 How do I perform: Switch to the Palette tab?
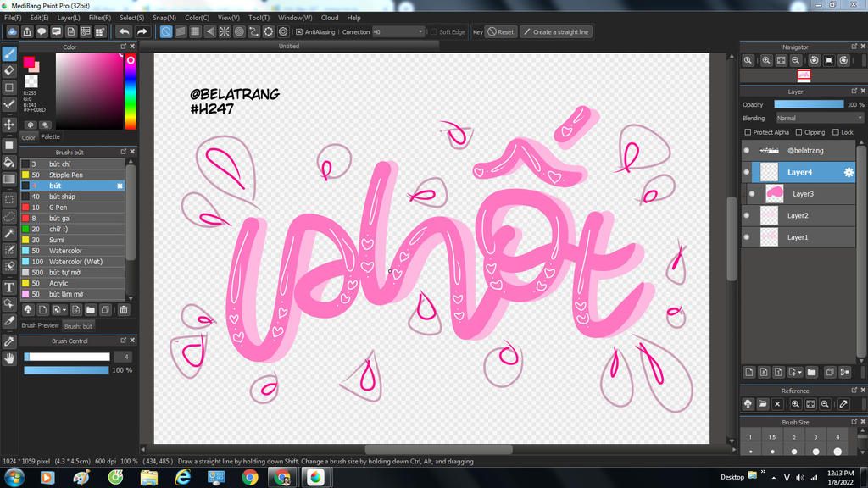[50, 136]
